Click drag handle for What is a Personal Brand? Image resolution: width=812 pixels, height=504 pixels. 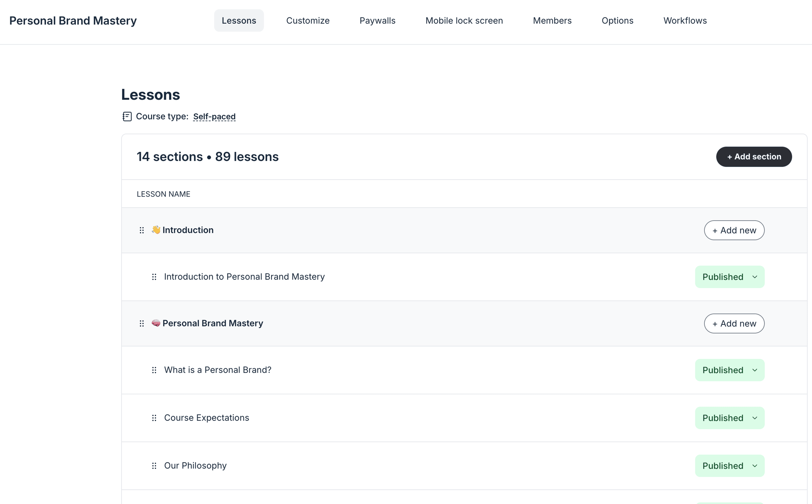click(154, 370)
